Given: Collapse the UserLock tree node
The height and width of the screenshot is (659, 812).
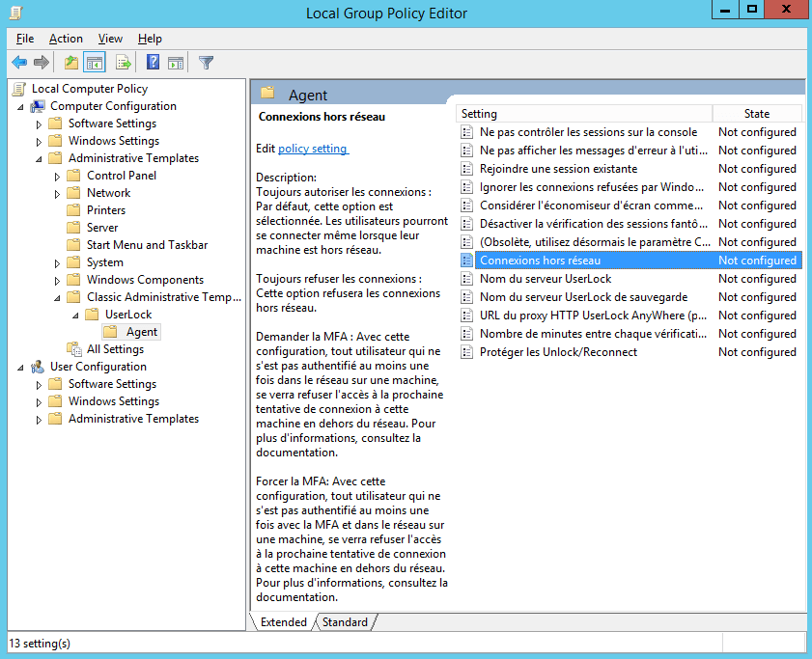Looking at the screenshot, I should click(x=76, y=315).
